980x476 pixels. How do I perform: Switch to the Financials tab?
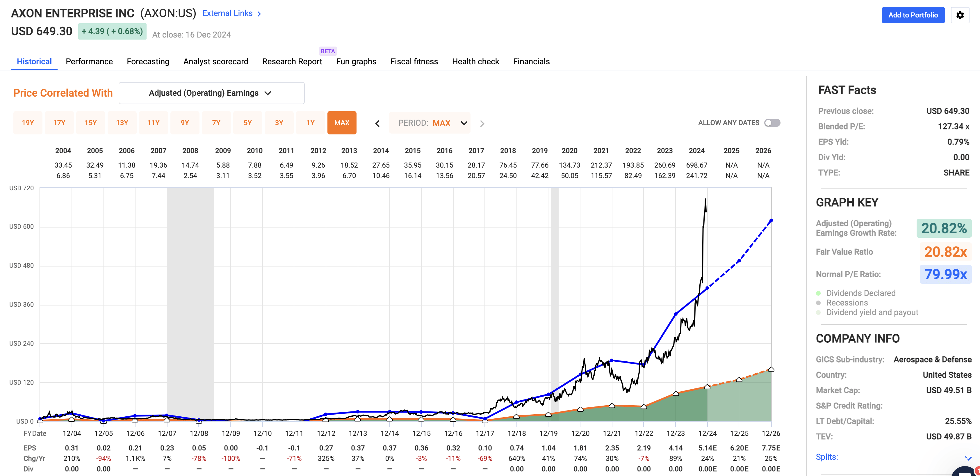pyautogui.click(x=532, y=61)
